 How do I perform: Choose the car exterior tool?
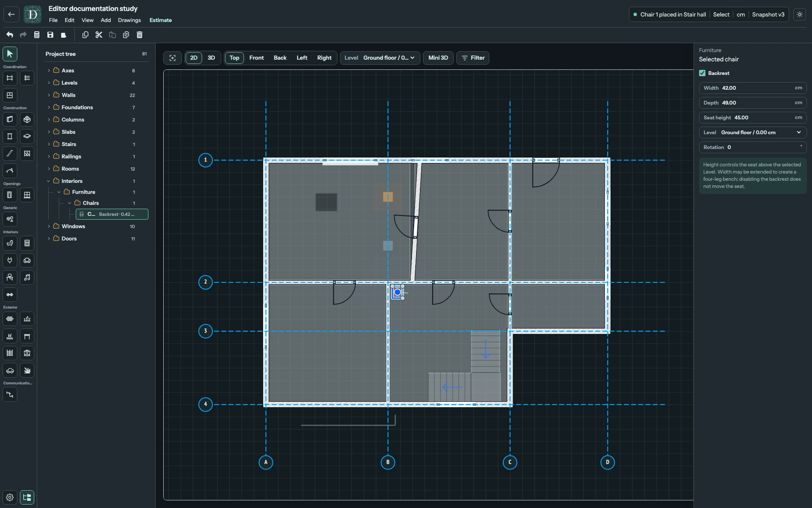click(10, 370)
